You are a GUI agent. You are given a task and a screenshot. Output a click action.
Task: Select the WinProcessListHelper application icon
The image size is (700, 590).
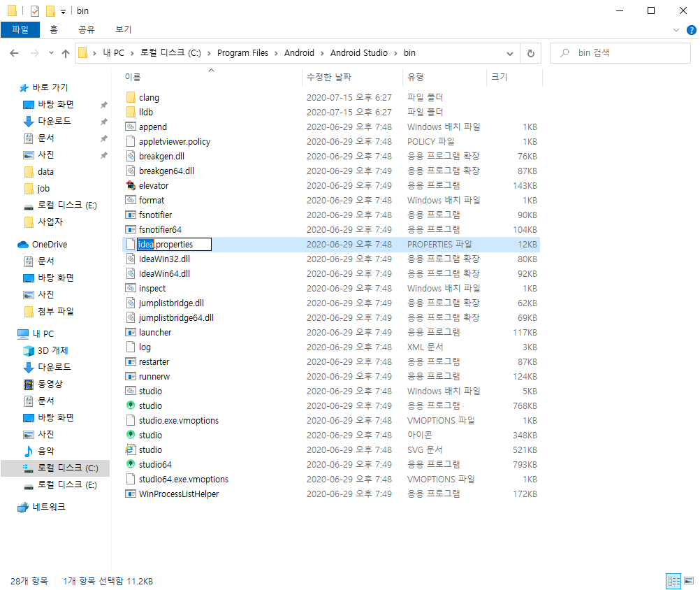(x=131, y=494)
